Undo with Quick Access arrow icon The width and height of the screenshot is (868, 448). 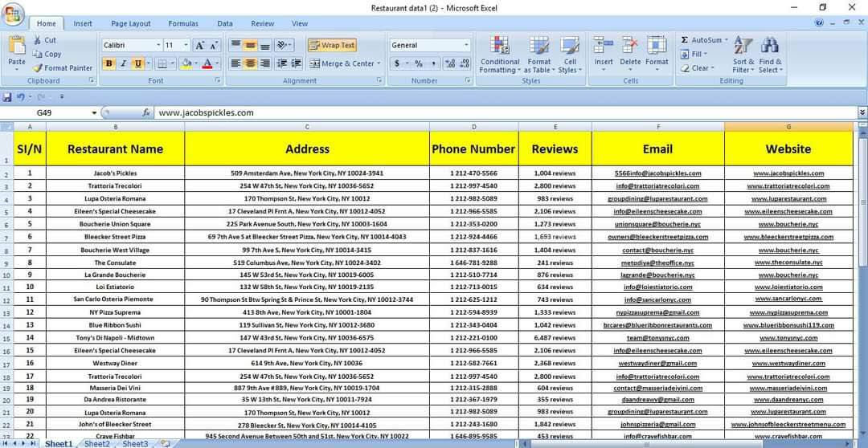pyautogui.click(x=20, y=97)
